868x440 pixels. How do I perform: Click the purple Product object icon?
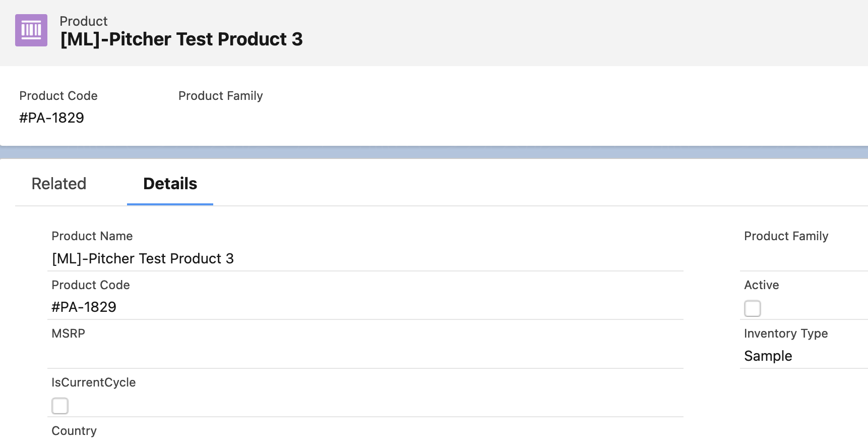tap(31, 30)
